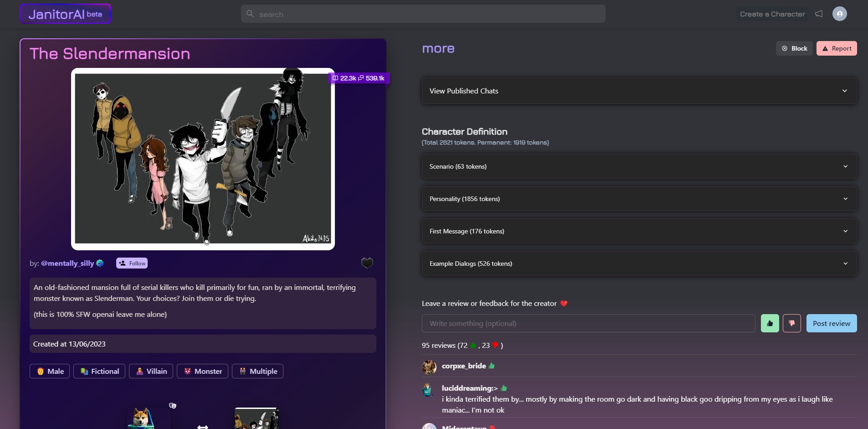Screen dimensions: 868x429
Task: Click the verified badge next to mentally_silly
Action: coord(100,263)
